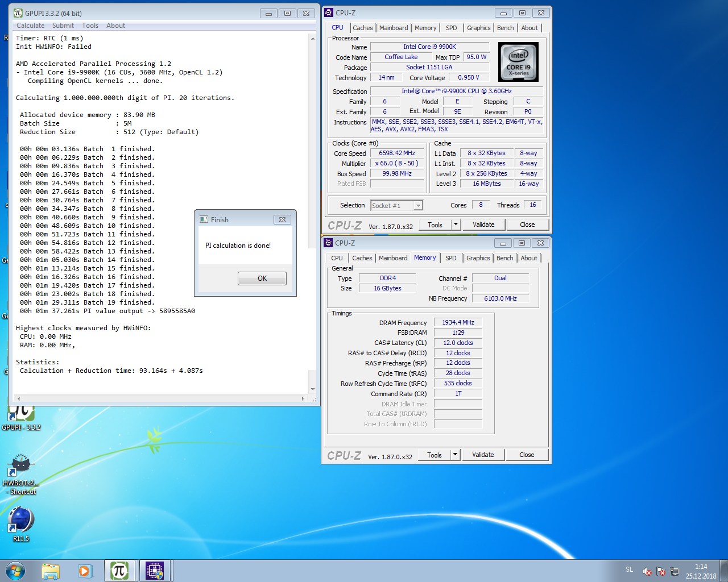This screenshot has height=582, width=728.
Task: Open About tab in upper CPU-Z window
Action: pos(530,28)
